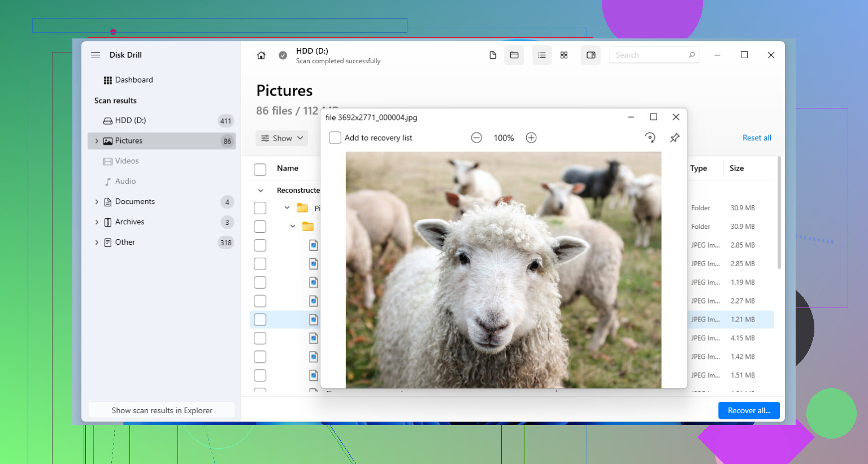
Task: Select the list view layout icon
Action: click(x=542, y=55)
